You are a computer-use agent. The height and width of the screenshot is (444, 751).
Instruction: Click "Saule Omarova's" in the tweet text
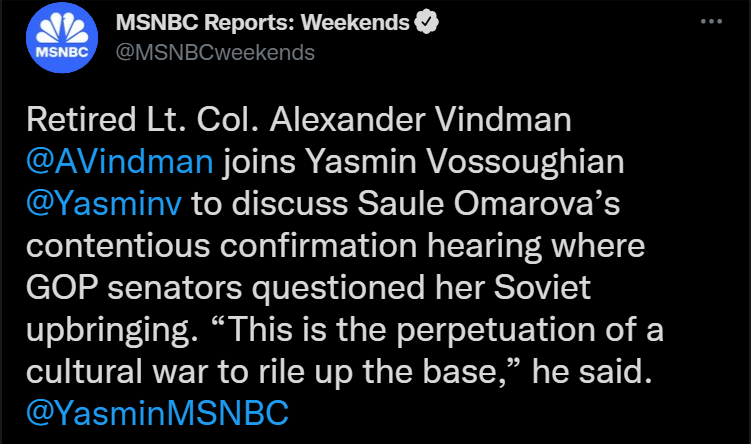tap(489, 204)
